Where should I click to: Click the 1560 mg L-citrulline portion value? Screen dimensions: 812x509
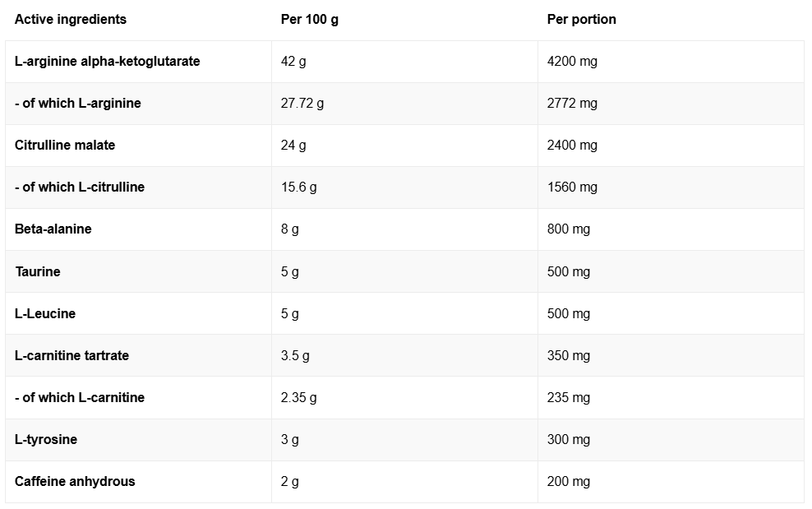pyautogui.click(x=572, y=187)
